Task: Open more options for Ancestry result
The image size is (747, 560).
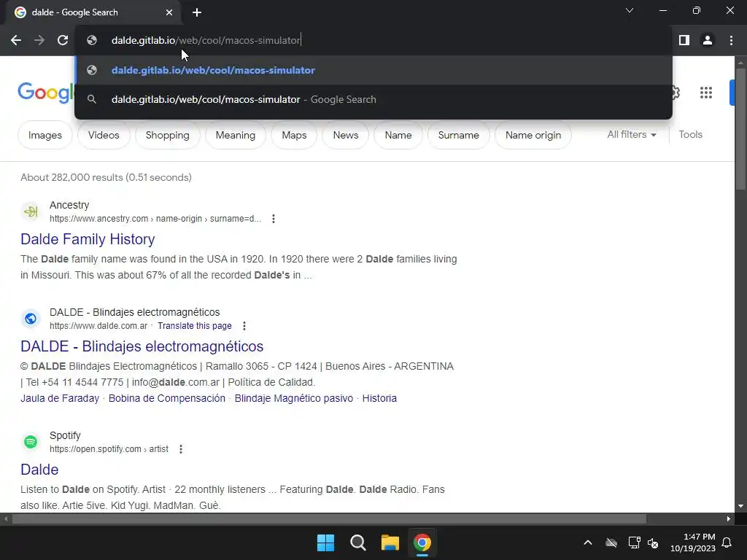Action: pyautogui.click(x=274, y=219)
